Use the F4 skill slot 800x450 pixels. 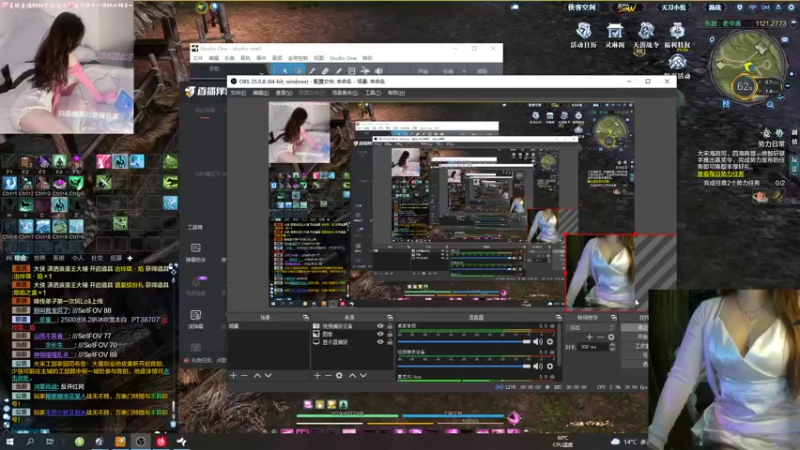coord(60,162)
